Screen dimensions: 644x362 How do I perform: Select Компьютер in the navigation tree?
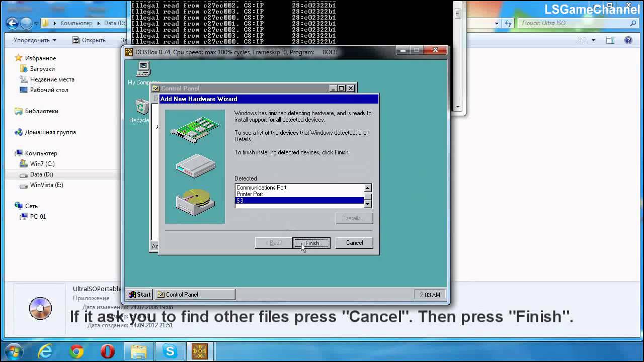pos(41,153)
